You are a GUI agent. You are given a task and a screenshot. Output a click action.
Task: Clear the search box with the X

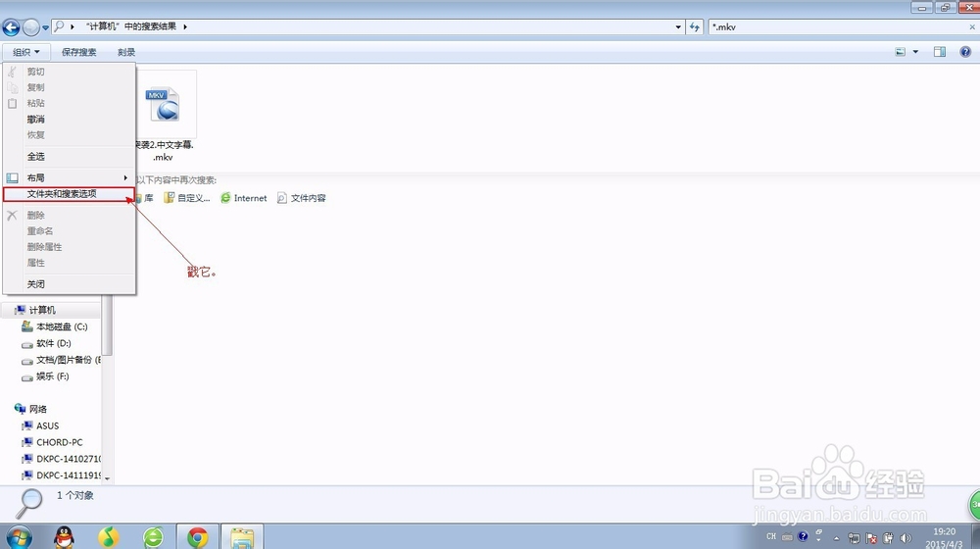[972, 26]
